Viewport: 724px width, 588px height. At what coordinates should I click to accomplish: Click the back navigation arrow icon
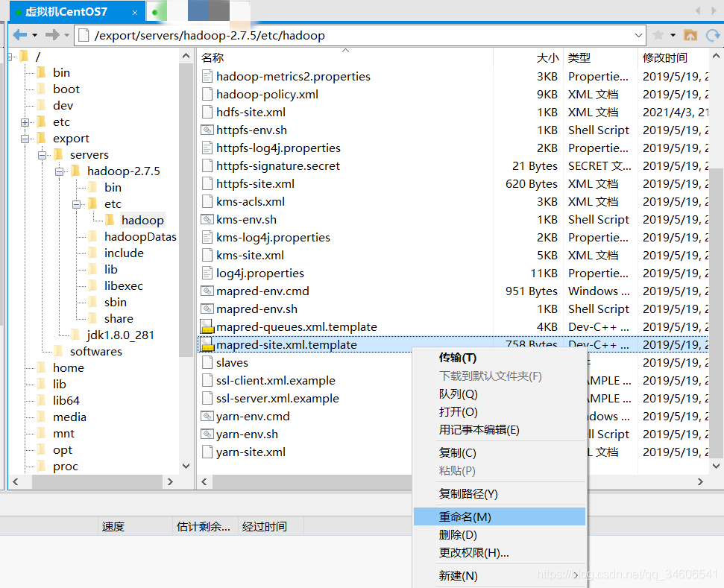[x=20, y=34]
